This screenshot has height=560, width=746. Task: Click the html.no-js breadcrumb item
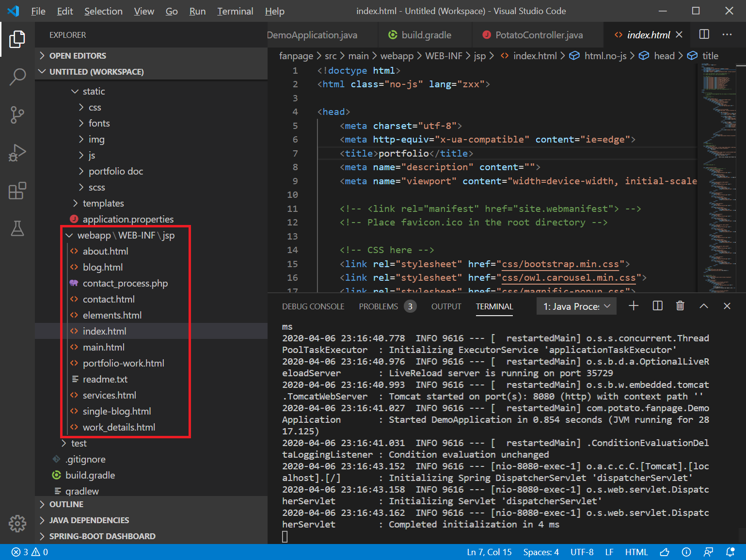point(598,56)
